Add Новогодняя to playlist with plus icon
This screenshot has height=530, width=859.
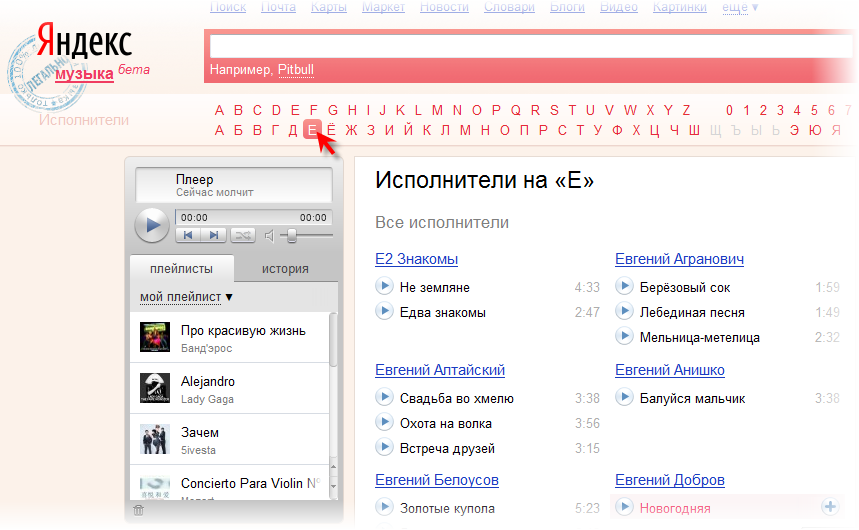coord(830,507)
